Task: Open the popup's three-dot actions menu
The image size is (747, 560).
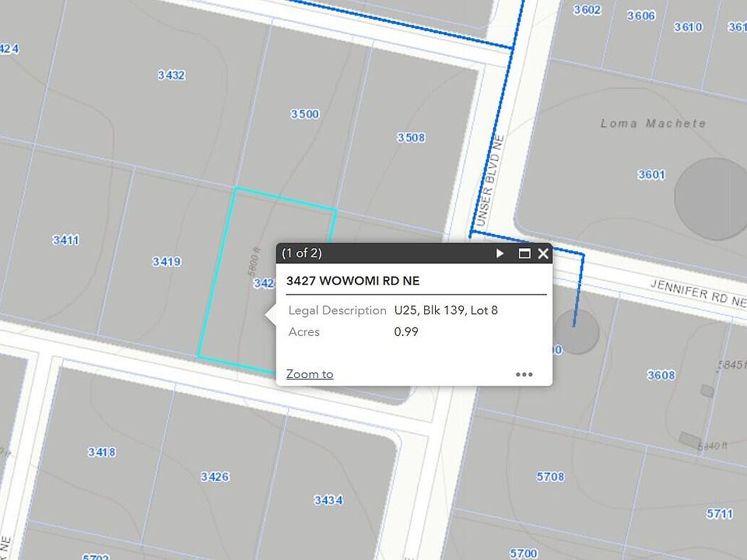Action: 524,374
